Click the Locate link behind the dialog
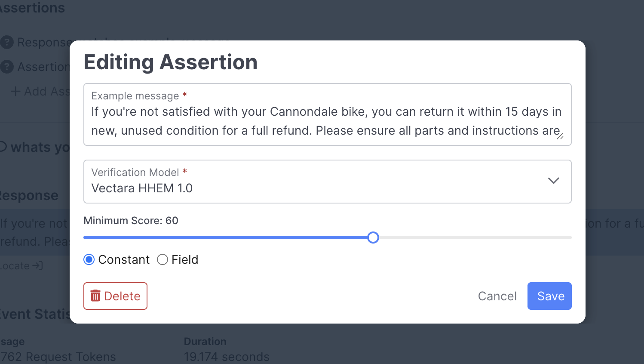Image resolution: width=644 pixels, height=364 pixels. tap(15, 266)
